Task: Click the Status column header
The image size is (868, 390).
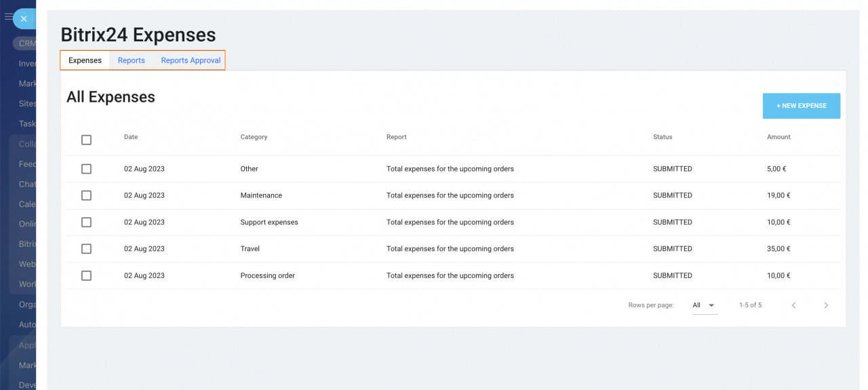Action: pos(663,137)
